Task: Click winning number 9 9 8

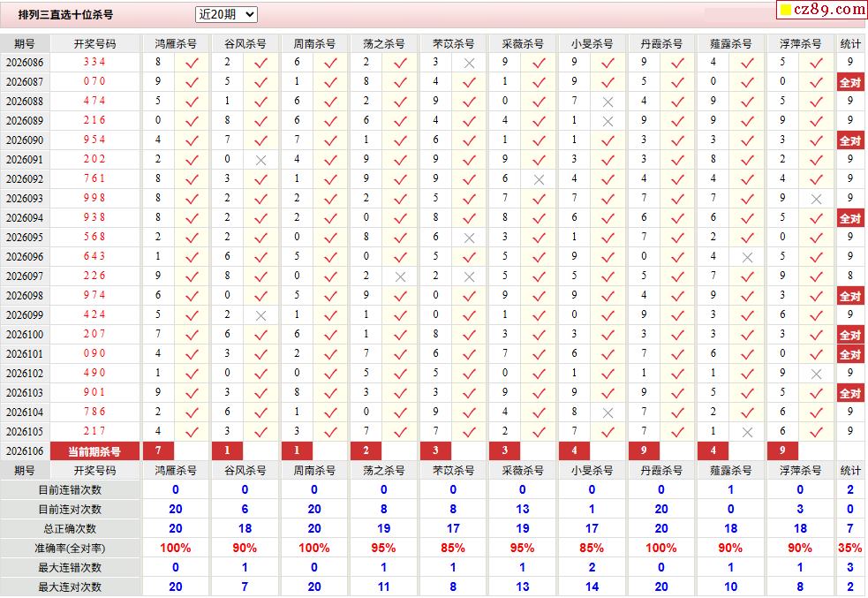Action: click(x=94, y=198)
